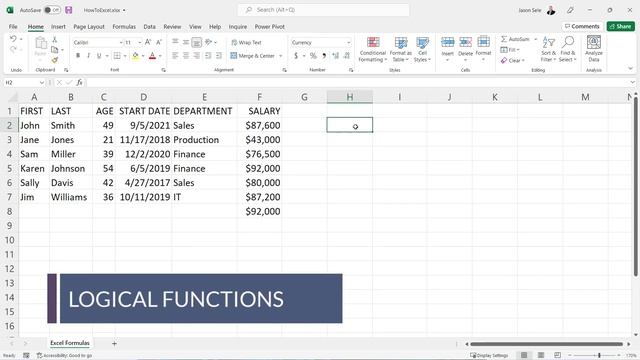Toggle Wrap Text
The height and width of the screenshot is (360, 640).
[247, 42]
